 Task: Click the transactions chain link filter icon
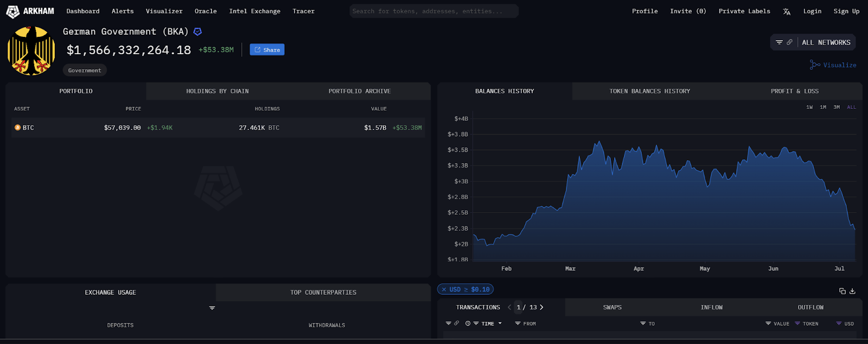tap(456, 323)
